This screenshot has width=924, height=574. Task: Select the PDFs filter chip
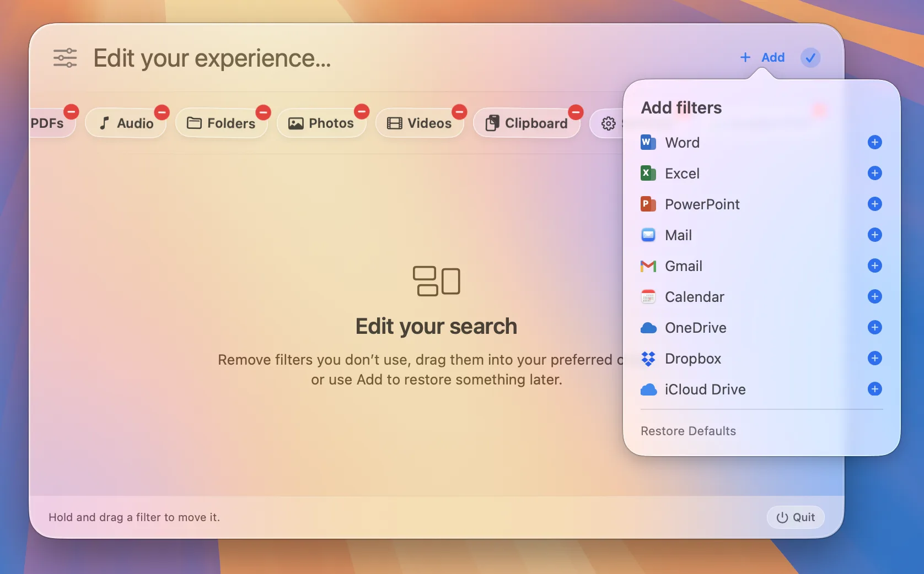[x=52, y=123]
